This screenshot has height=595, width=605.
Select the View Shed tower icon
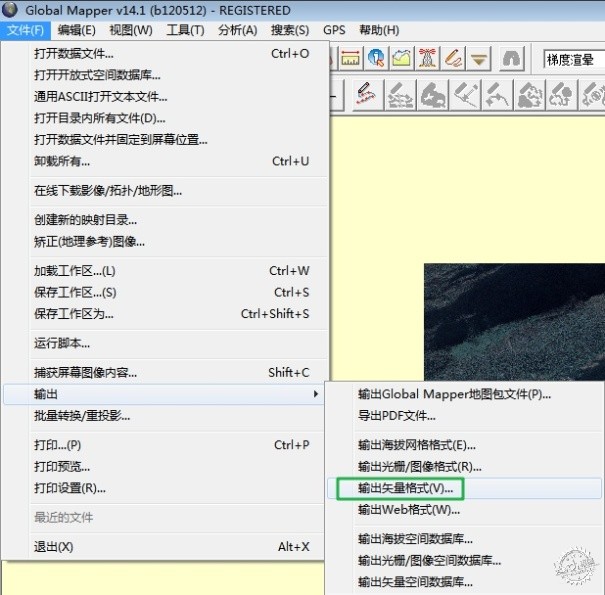[x=427, y=58]
